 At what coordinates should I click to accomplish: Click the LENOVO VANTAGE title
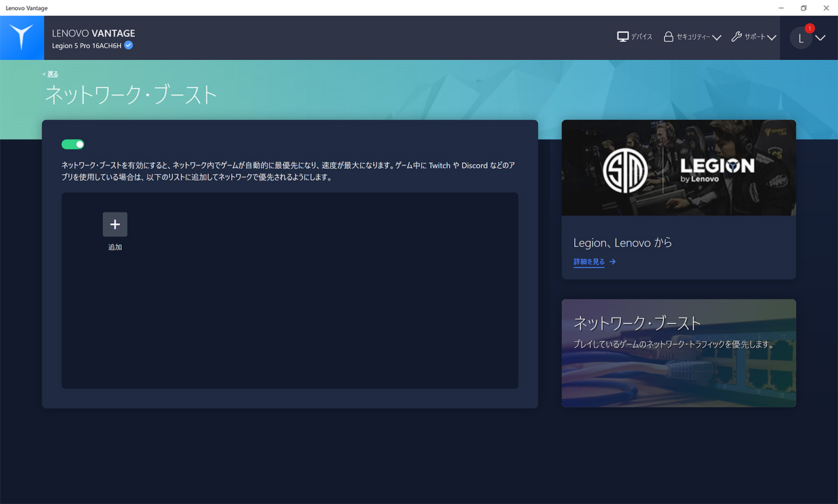[x=94, y=33]
